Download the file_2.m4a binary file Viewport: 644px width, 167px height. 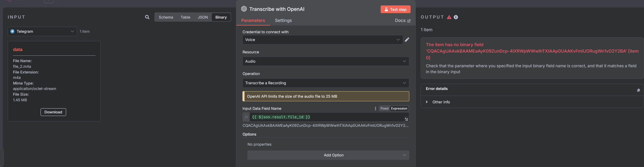pyautogui.click(x=53, y=112)
